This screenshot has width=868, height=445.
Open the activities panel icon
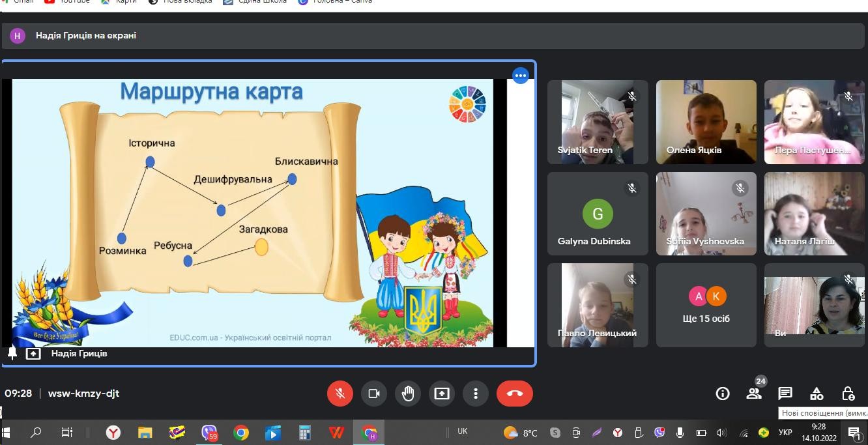[817, 394]
